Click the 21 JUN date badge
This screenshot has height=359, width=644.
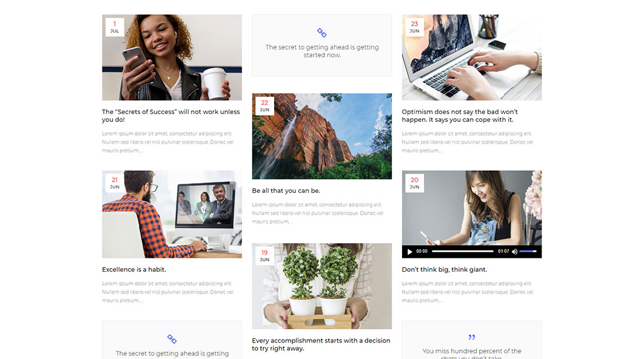coord(115,183)
